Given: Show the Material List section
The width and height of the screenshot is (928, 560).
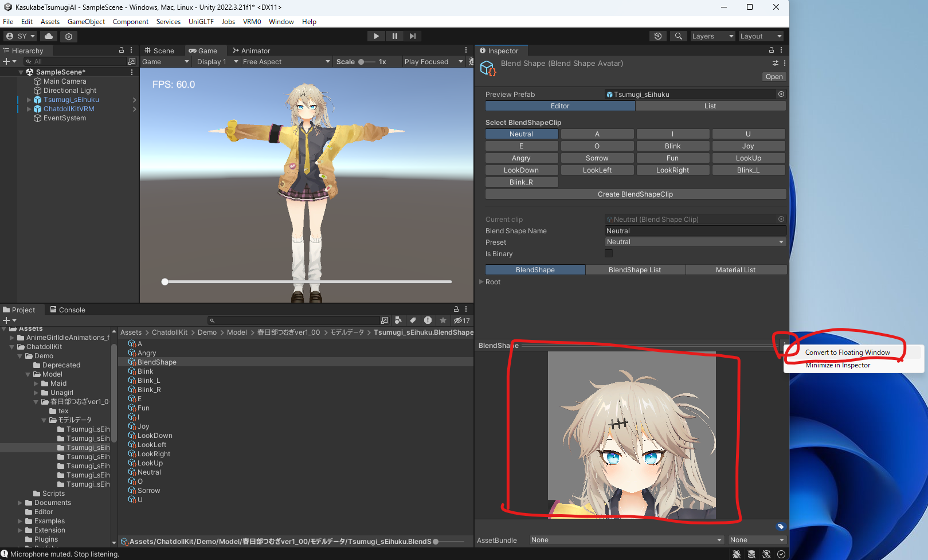Looking at the screenshot, I should [735, 270].
